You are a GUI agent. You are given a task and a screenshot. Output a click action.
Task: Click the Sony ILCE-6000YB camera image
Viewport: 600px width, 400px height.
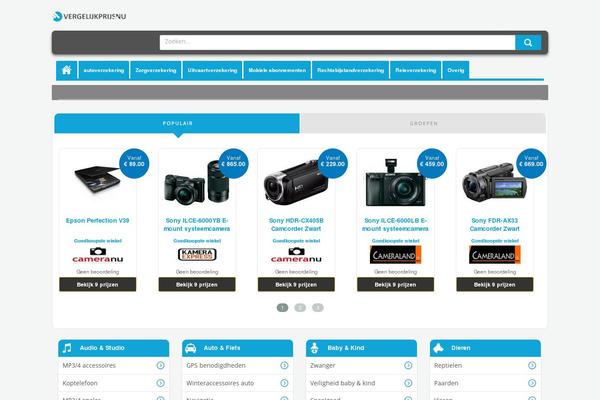point(197,183)
